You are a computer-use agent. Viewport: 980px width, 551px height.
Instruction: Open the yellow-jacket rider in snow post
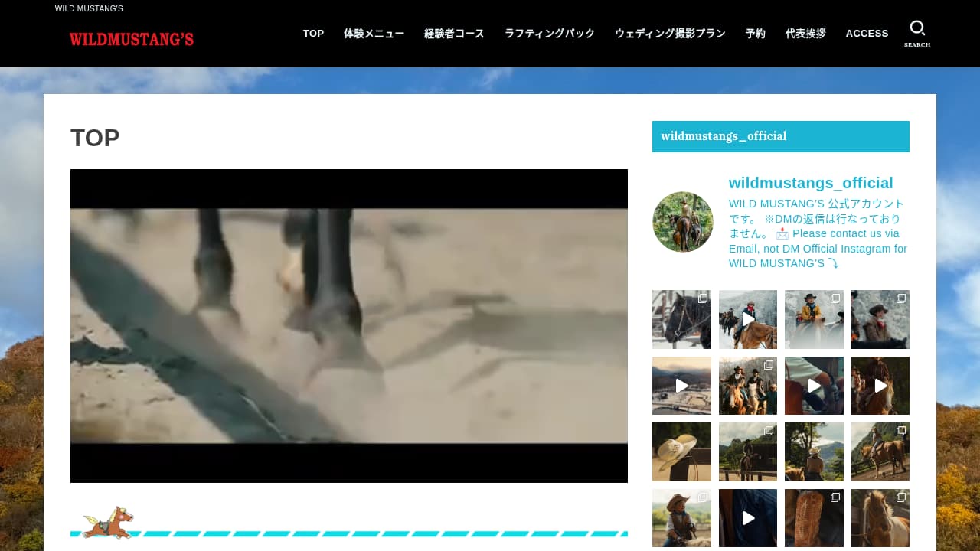pos(814,319)
